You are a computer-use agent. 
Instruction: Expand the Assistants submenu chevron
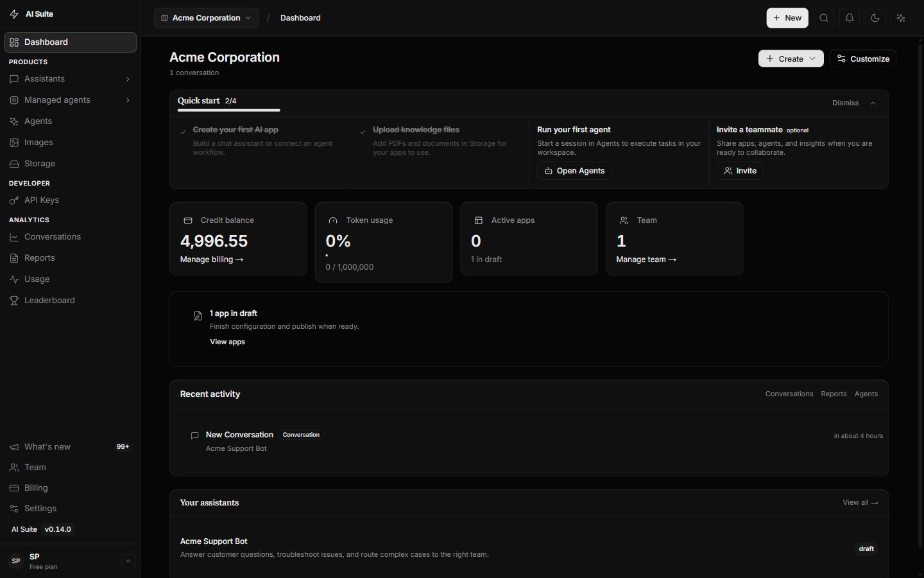click(128, 79)
